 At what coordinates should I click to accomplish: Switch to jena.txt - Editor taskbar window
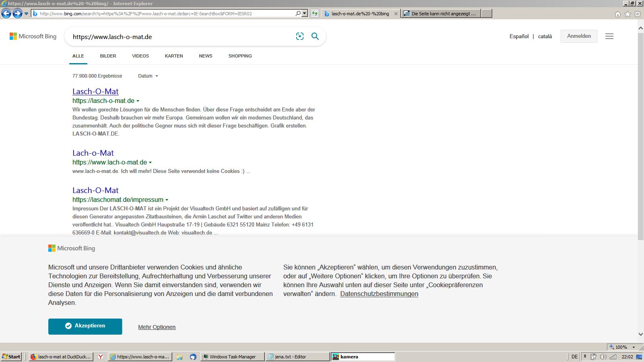298,357
